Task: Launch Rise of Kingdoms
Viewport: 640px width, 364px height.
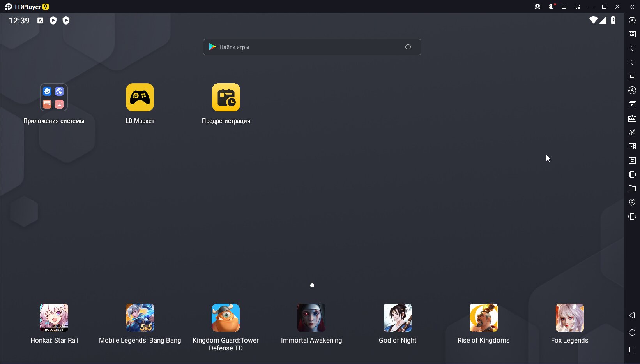Action: [484, 318]
